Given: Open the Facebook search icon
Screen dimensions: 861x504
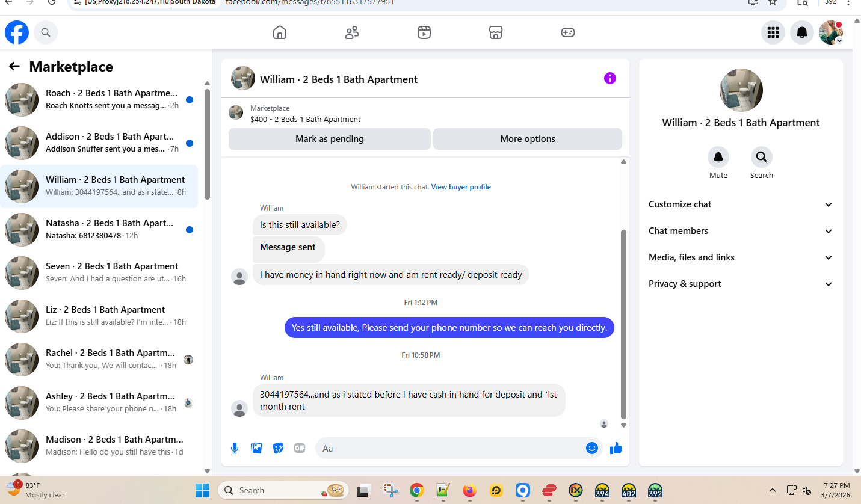Looking at the screenshot, I should [x=46, y=32].
